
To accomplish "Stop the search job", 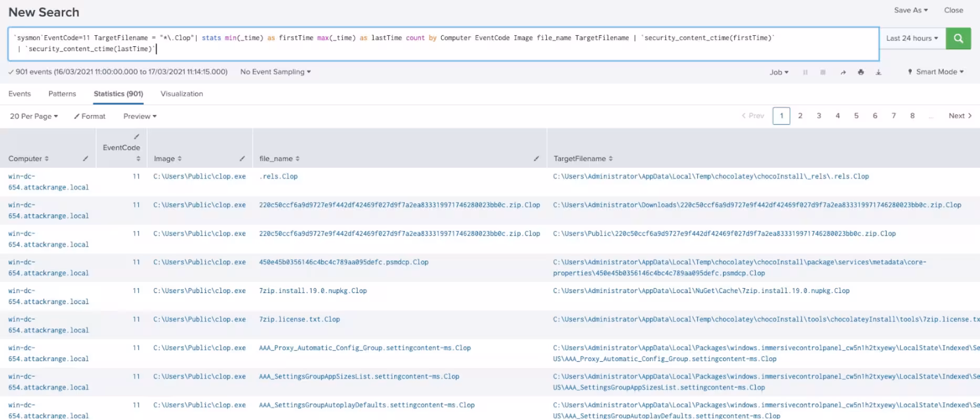I will tap(823, 72).
